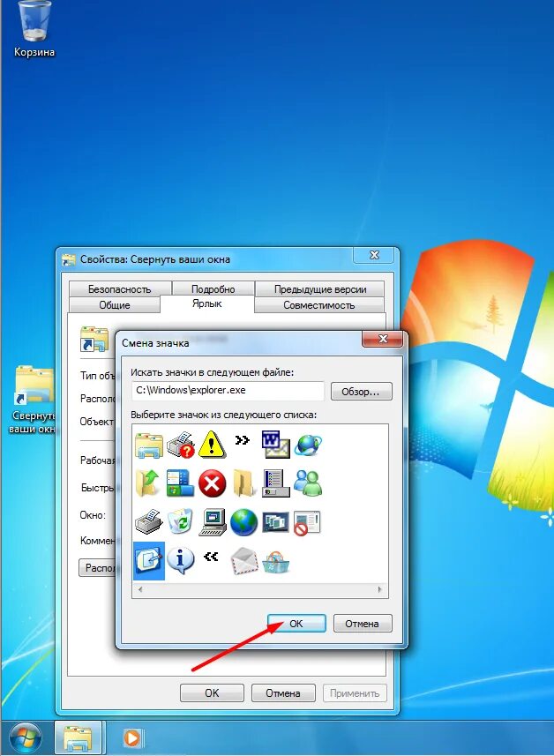Choose the red circle X error icon

(212, 483)
